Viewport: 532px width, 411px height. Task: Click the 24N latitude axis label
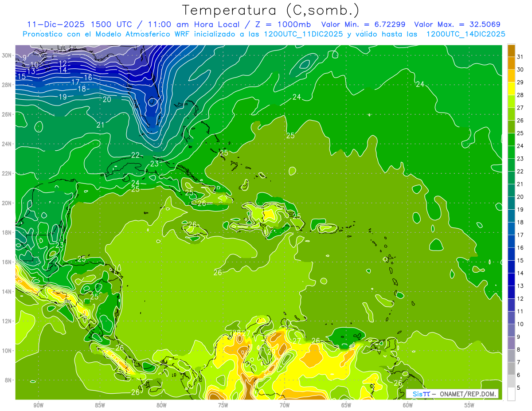7,144
